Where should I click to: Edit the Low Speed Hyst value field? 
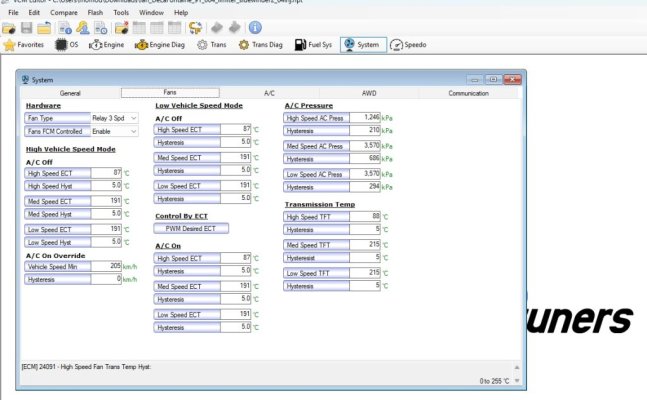[x=106, y=242]
